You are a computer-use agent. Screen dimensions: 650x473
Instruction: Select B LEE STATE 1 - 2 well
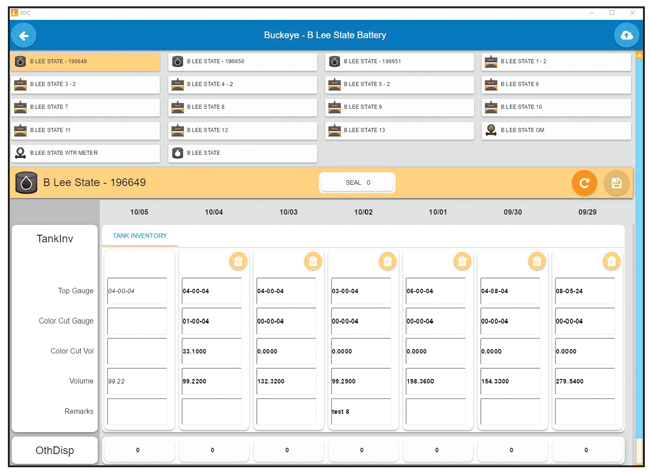[555, 62]
